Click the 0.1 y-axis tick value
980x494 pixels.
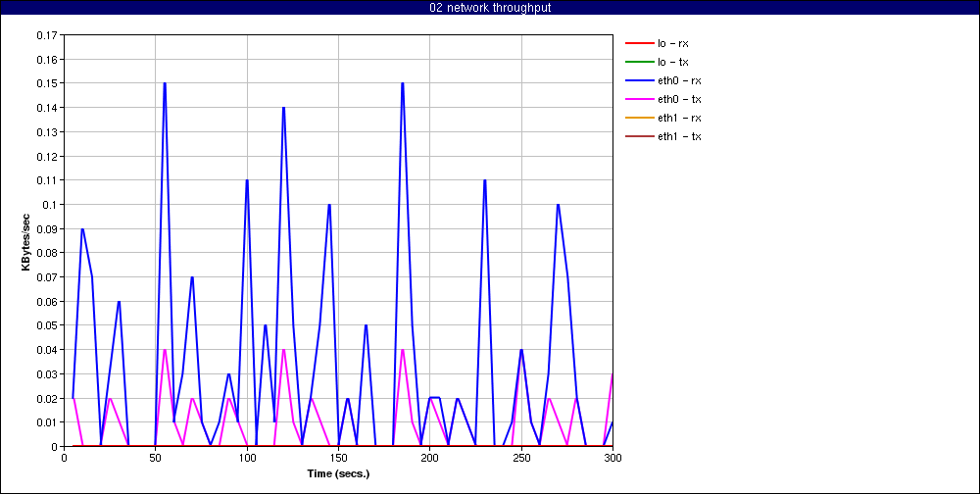tap(49, 205)
